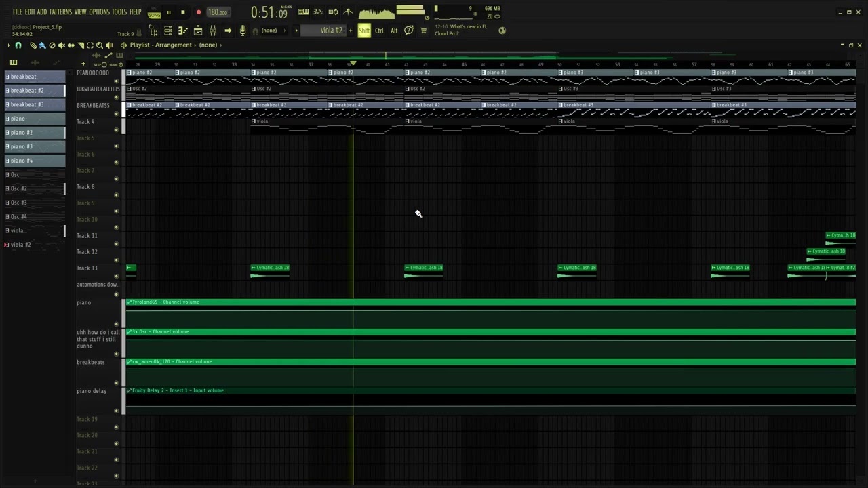Click the Shift modifier button
868x488 pixels.
point(364,30)
